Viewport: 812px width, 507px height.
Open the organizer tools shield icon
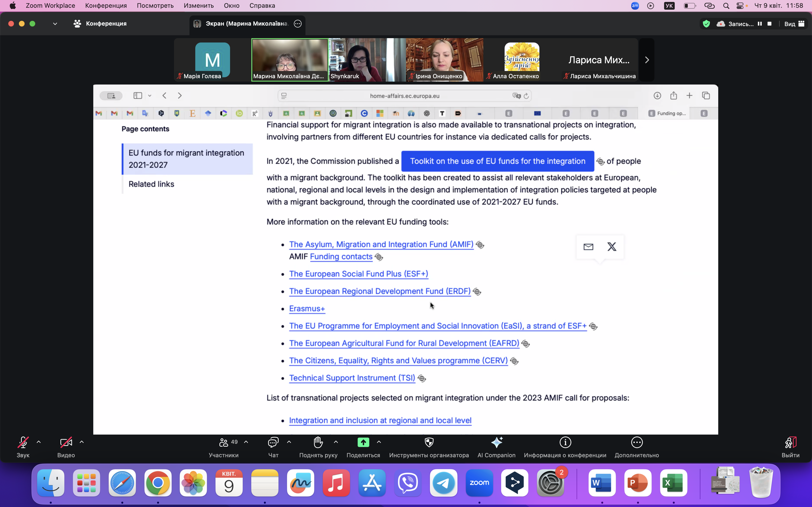tap(429, 443)
